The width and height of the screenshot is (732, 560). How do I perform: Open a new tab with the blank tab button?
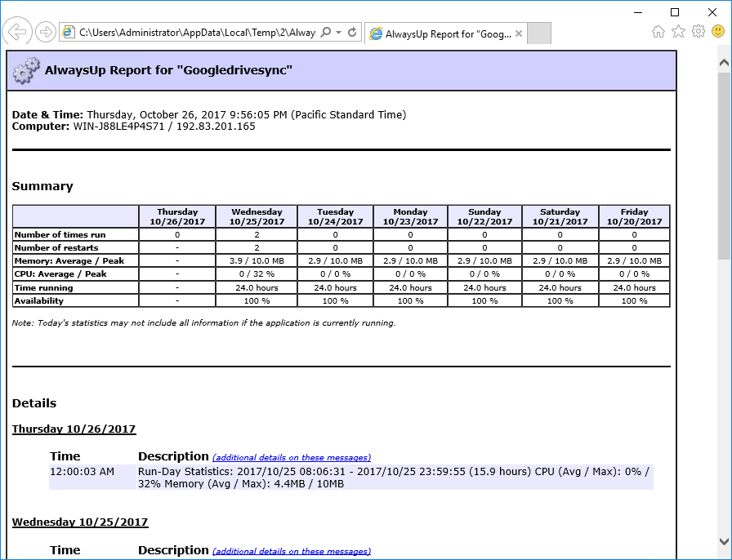(539, 33)
